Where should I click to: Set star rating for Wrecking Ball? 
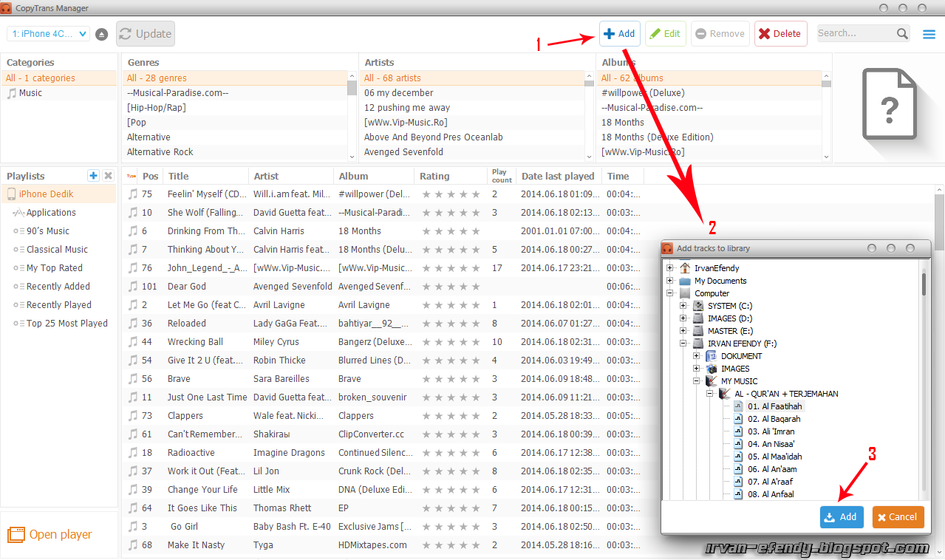pos(451,342)
